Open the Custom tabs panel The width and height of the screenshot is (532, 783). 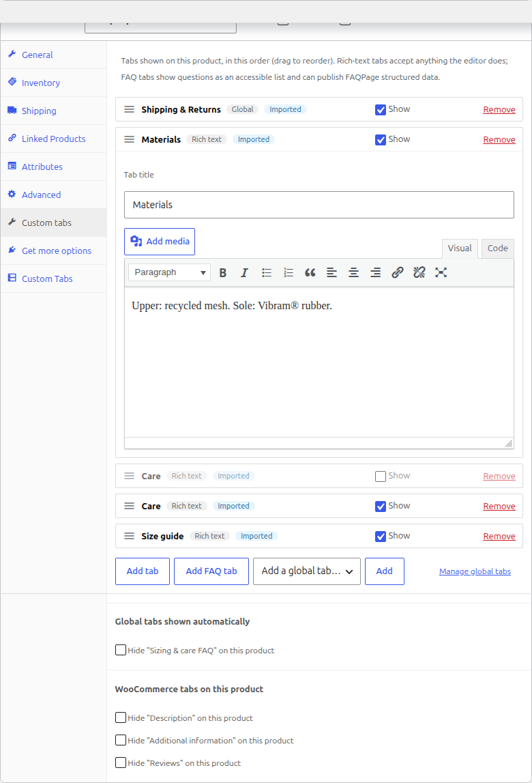click(x=53, y=223)
